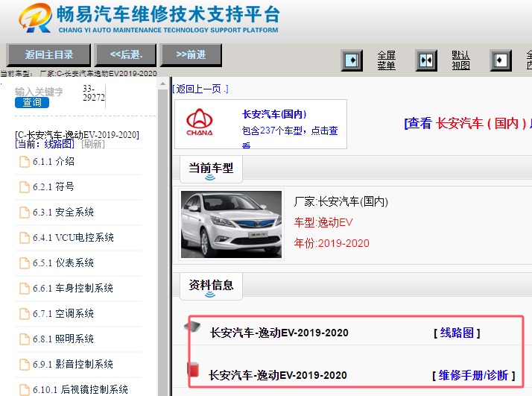
Task: Open 6.1.1 介绍 tree item
Action: 53,162
